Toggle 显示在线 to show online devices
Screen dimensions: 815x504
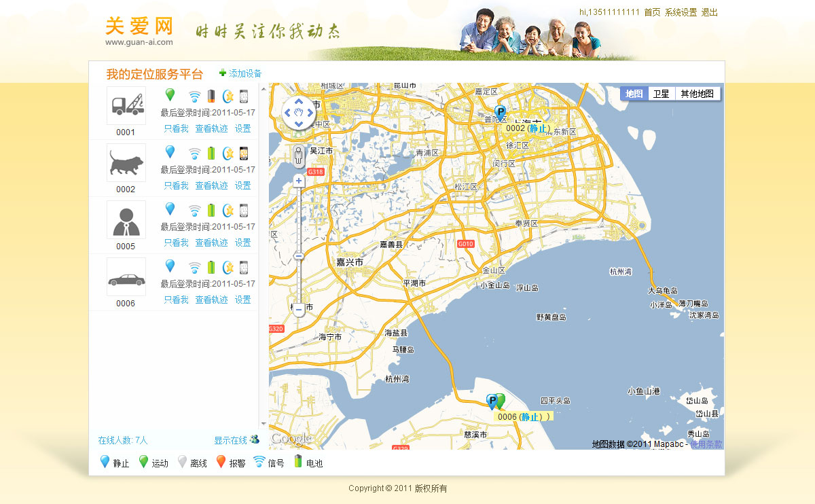236,440
